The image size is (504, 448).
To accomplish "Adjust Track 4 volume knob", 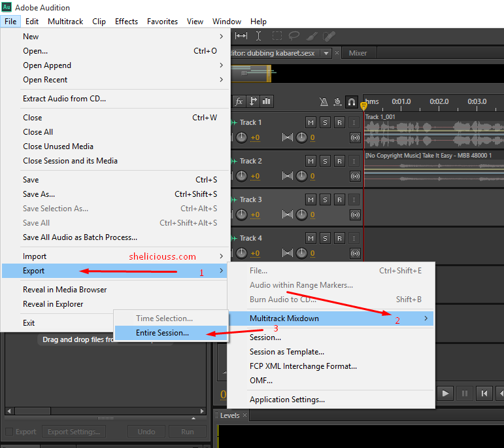I will click(x=241, y=253).
